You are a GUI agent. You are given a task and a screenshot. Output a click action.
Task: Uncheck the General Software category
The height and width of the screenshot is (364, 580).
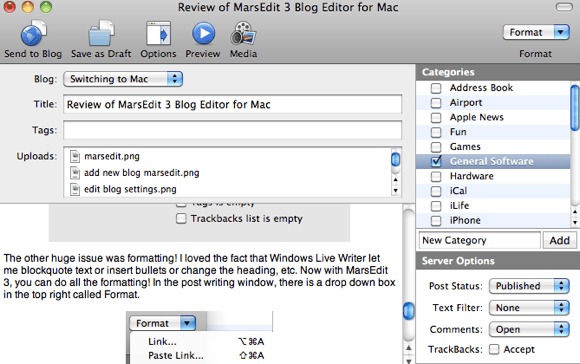(x=436, y=162)
